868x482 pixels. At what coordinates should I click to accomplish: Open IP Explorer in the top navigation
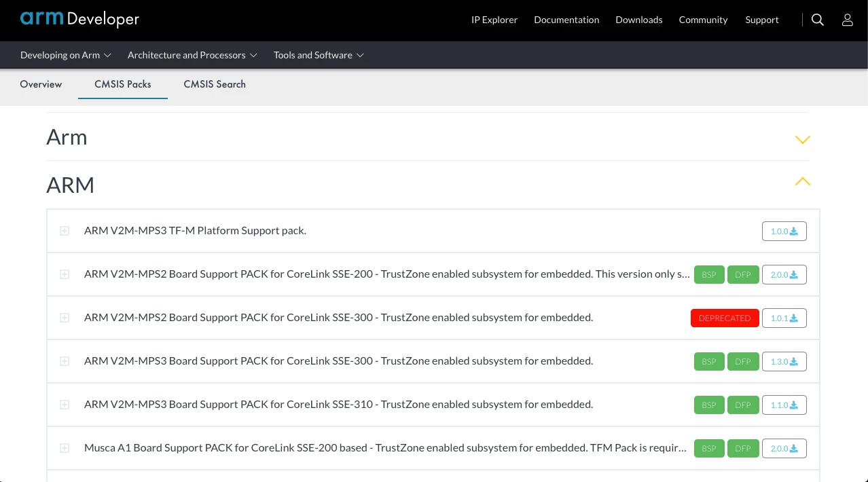(x=494, y=20)
